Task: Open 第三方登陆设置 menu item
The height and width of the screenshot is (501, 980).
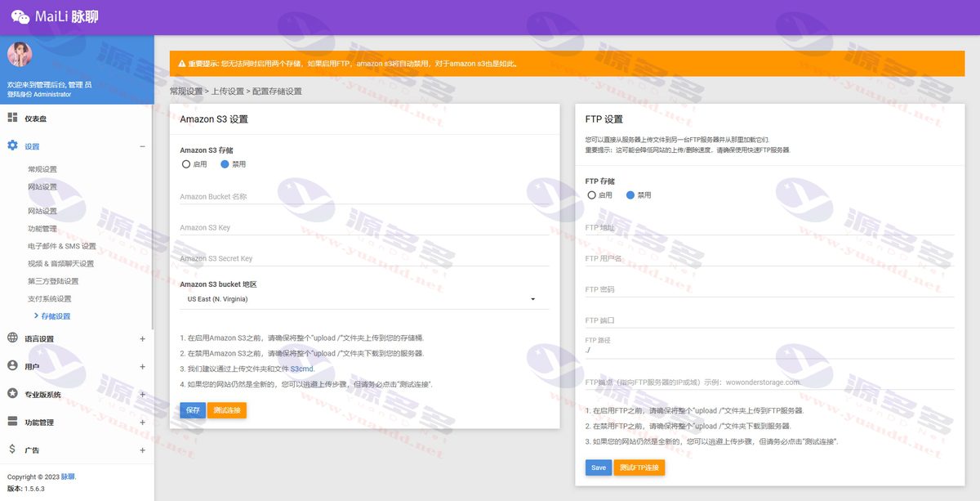Action: [x=53, y=281]
